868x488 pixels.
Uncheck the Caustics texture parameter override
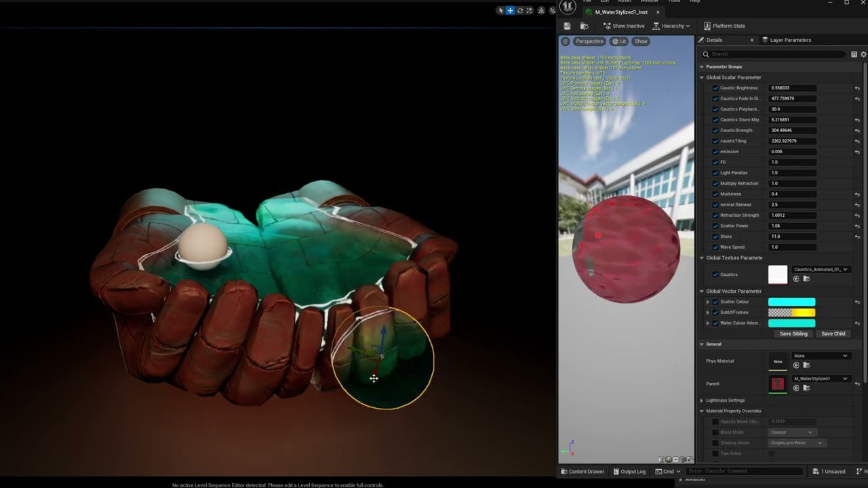pos(715,274)
